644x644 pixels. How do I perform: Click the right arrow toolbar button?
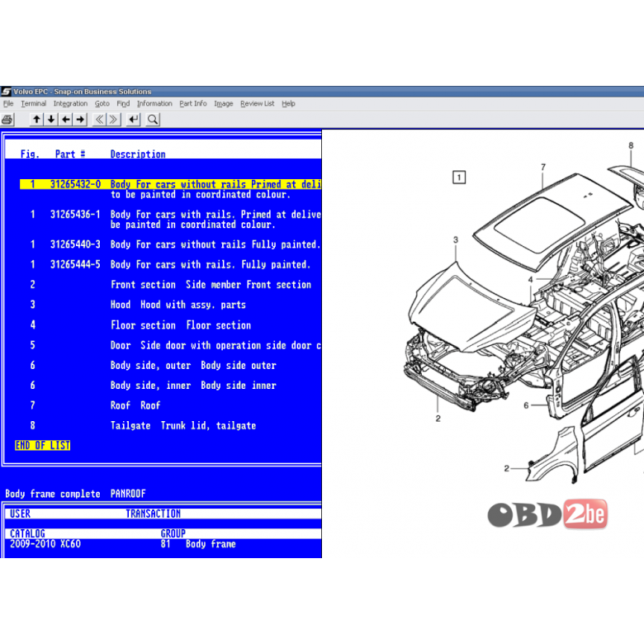coord(81,120)
